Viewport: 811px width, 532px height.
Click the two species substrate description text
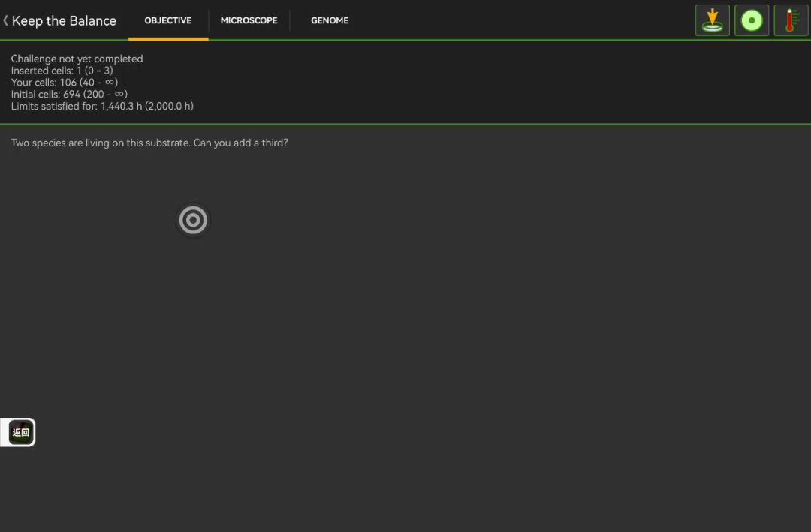149,143
